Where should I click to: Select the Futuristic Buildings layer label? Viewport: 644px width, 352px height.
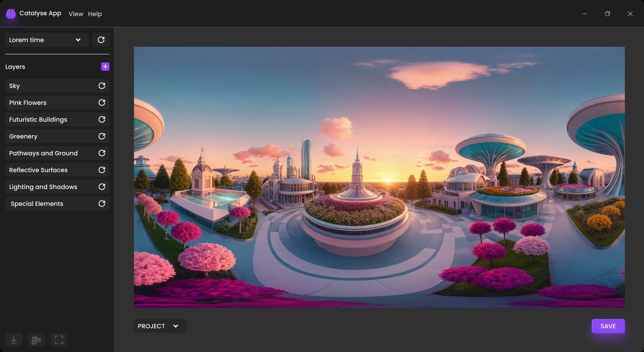pos(38,119)
